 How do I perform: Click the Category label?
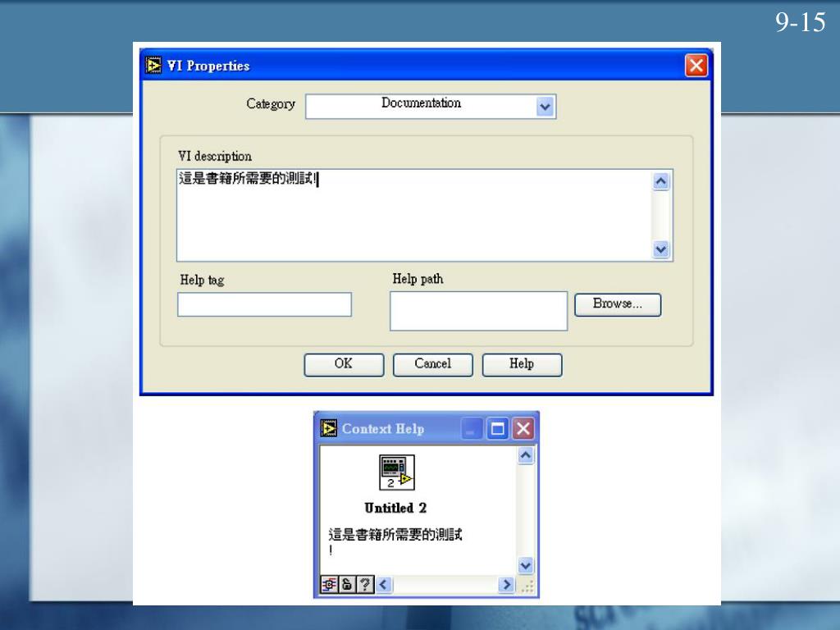click(x=271, y=104)
